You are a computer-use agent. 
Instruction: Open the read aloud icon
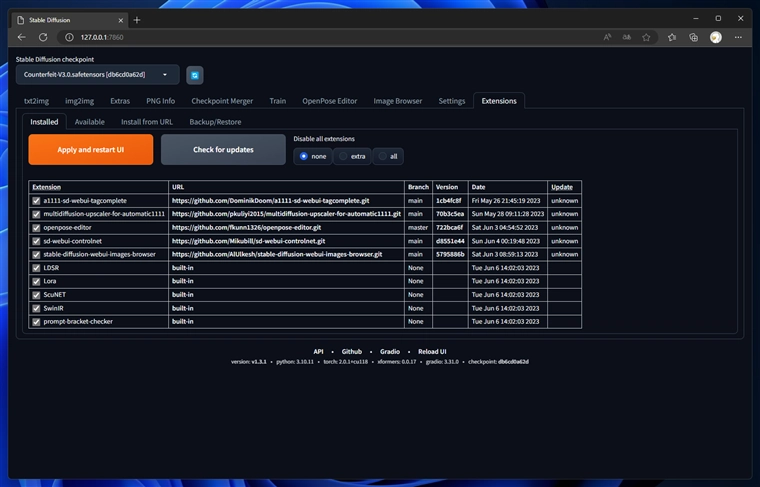click(607, 37)
